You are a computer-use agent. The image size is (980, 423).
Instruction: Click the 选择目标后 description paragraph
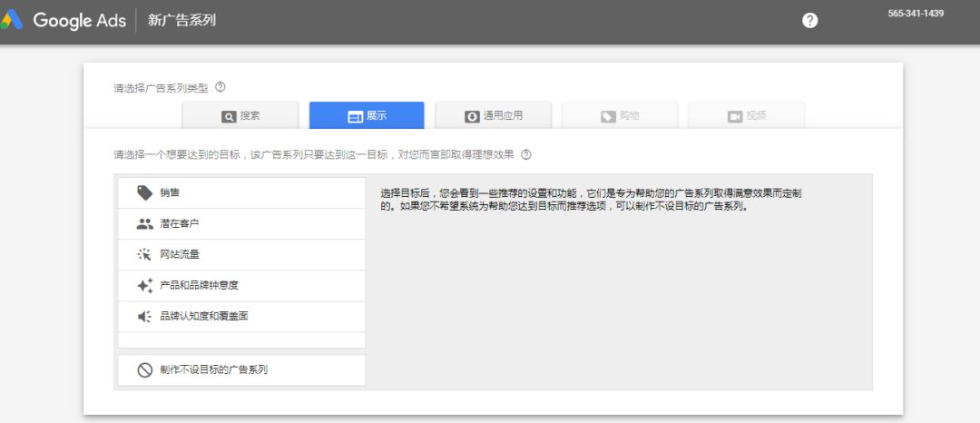click(x=592, y=200)
